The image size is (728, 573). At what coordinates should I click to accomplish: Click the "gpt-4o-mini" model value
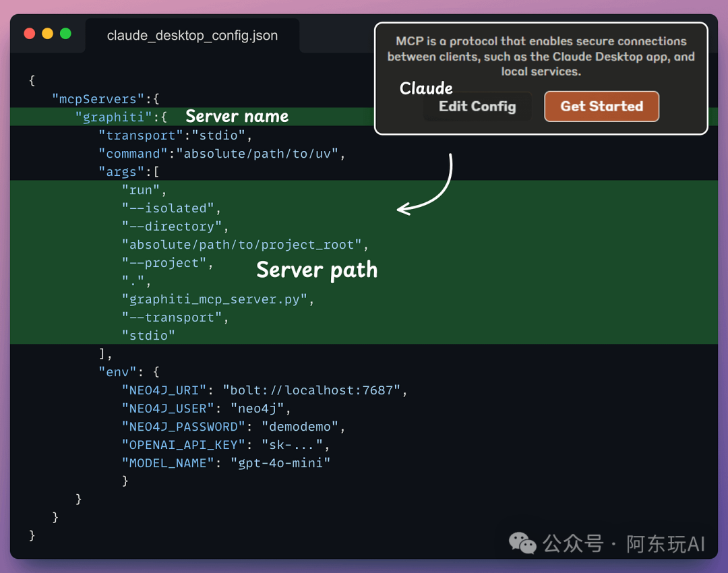[x=280, y=463]
